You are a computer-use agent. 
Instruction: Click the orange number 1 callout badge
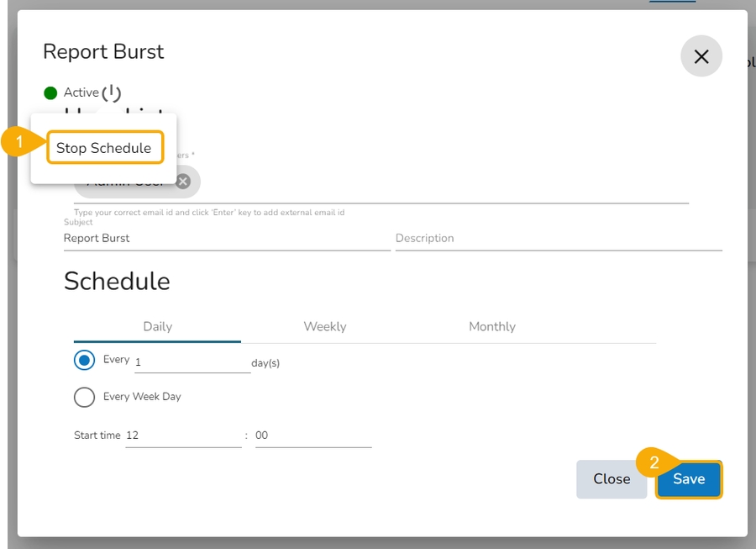pyautogui.click(x=18, y=143)
